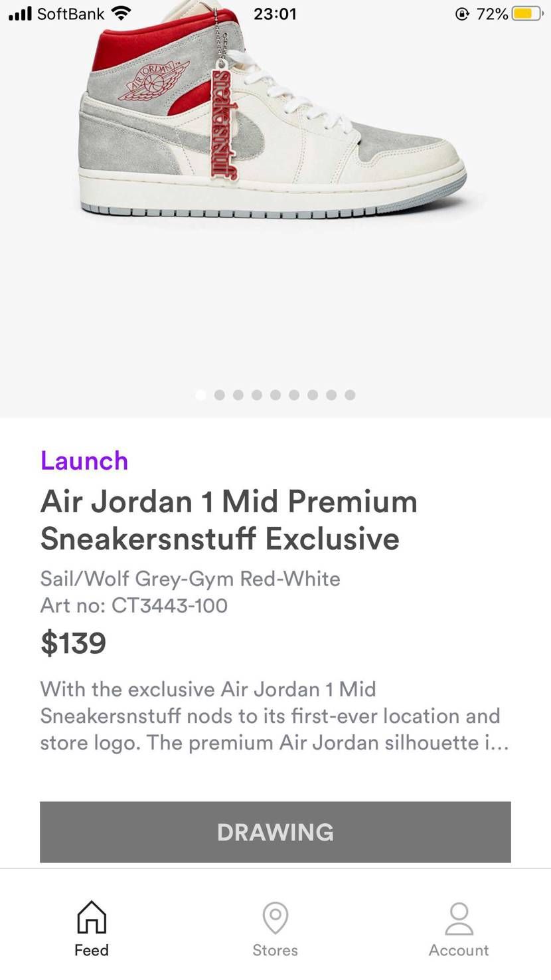Tap the purple Launch link

click(84, 460)
